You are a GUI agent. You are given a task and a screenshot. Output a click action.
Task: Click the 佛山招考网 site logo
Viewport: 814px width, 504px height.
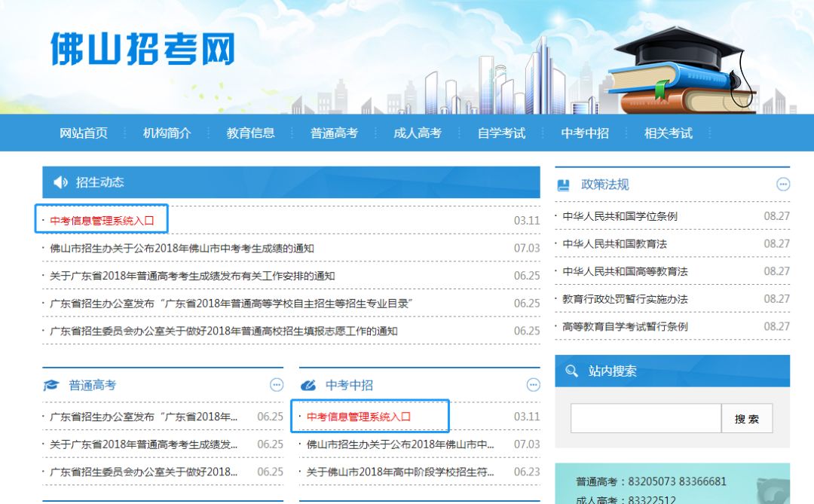tap(143, 49)
